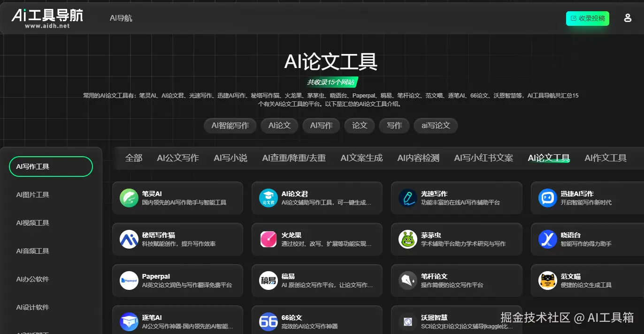Select the 写作 tag pill
The height and width of the screenshot is (334, 644).
pos(394,126)
